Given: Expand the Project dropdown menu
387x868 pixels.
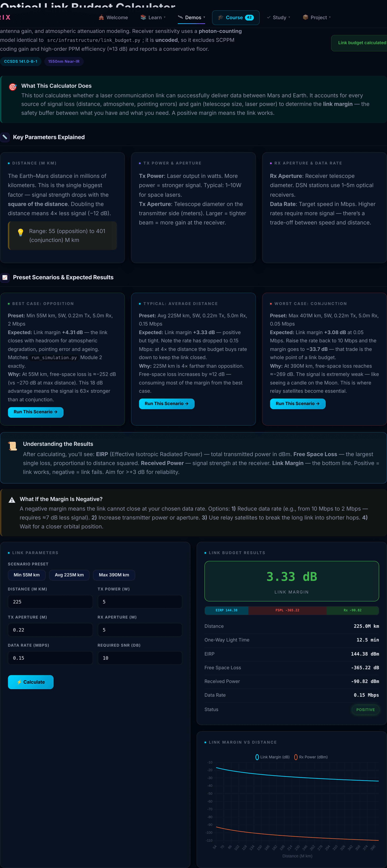Looking at the screenshot, I should (316, 17).
